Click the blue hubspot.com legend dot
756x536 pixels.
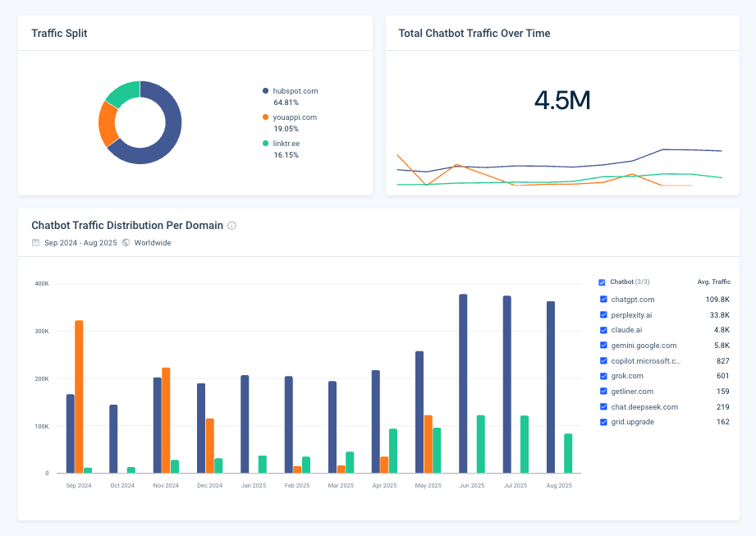click(265, 90)
